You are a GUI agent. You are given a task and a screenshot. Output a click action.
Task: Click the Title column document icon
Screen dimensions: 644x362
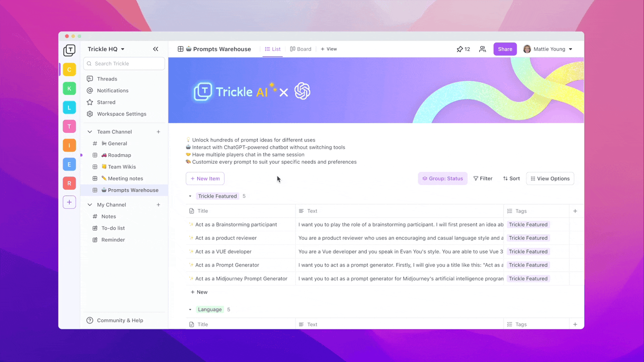pyautogui.click(x=191, y=211)
